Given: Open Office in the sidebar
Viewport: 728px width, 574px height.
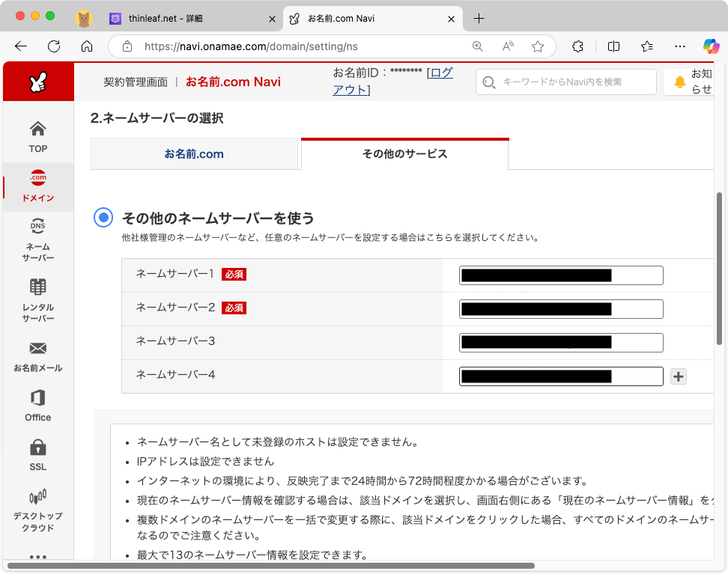Looking at the screenshot, I should tap(38, 406).
